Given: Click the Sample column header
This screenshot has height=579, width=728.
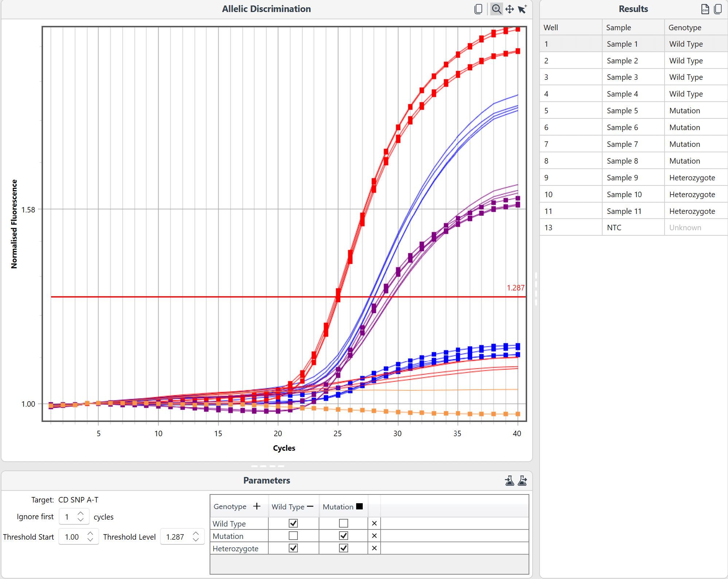Looking at the screenshot, I should tap(618, 27).
